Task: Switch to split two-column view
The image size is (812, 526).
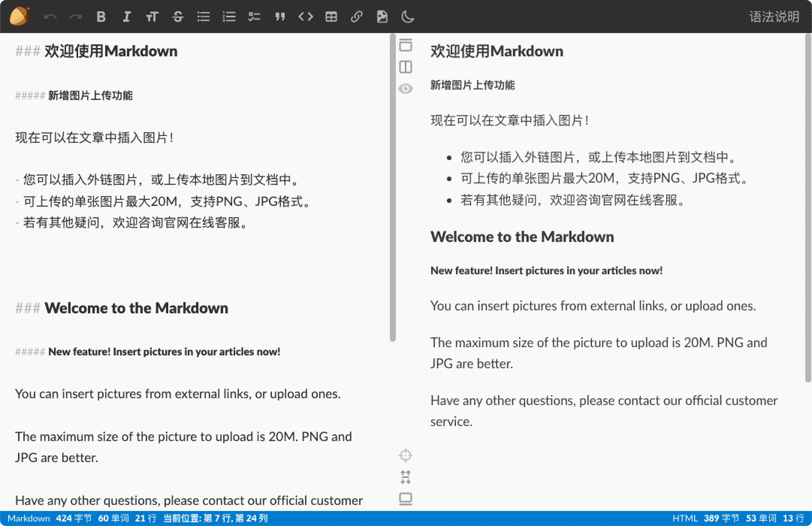Action: click(405, 67)
